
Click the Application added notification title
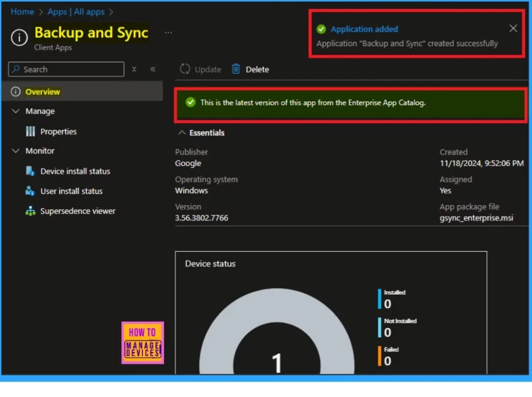[364, 29]
